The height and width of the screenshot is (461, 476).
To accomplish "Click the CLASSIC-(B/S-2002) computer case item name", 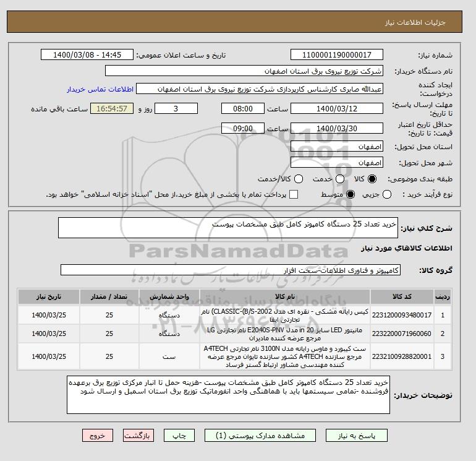I will [x=285, y=316].
